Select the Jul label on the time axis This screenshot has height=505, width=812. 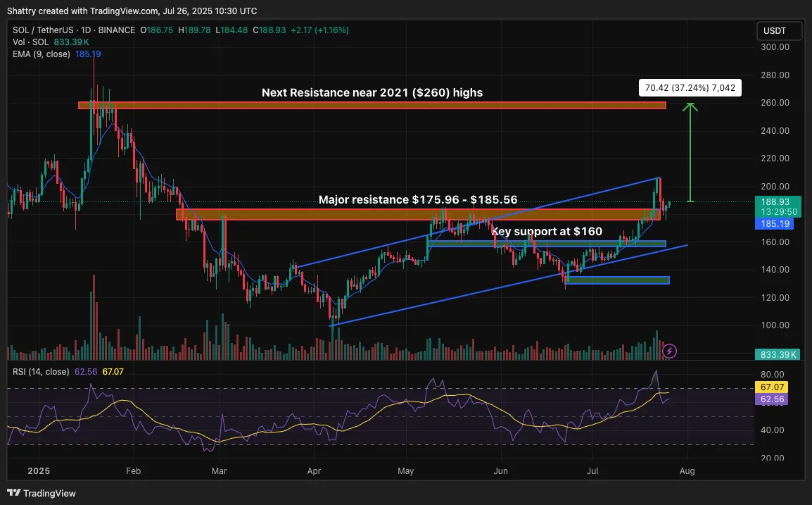tap(592, 470)
